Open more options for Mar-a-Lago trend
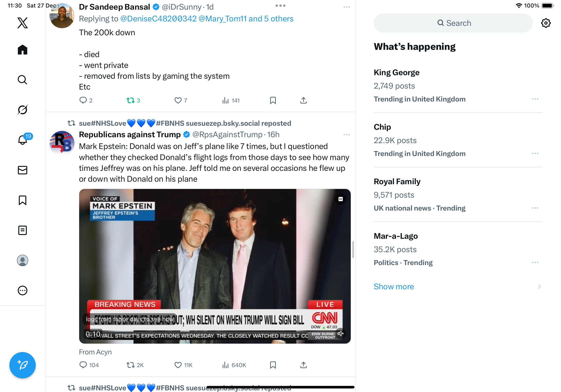561x392 pixels. coord(535,263)
